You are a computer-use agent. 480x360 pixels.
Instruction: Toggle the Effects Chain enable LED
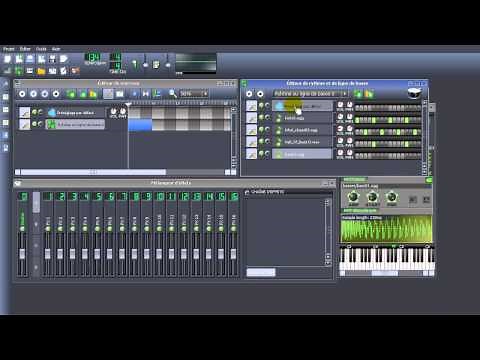coord(247,192)
